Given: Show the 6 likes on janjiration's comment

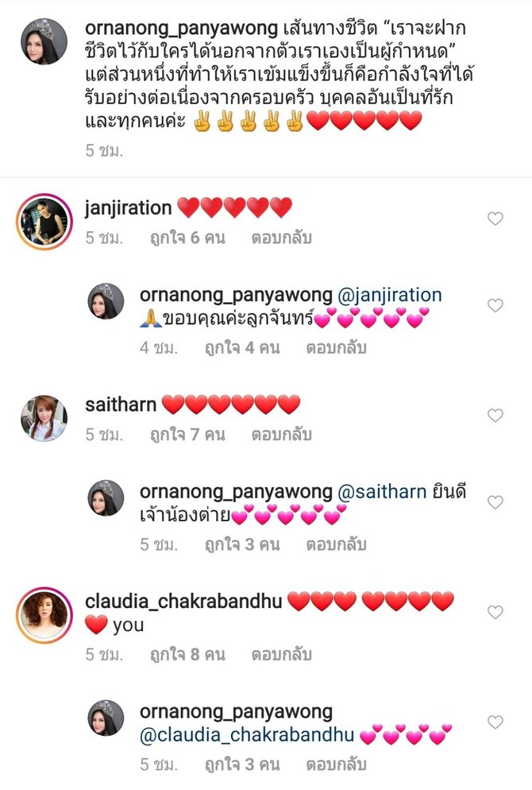Looking at the screenshot, I should (x=187, y=238).
